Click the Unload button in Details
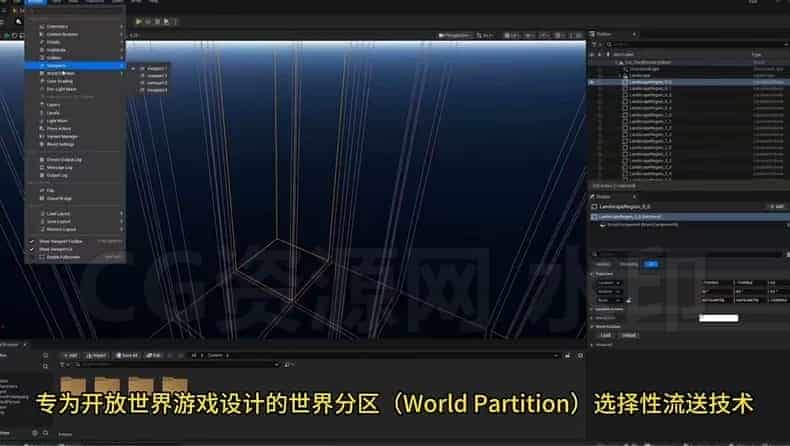Image resolution: width=790 pixels, height=446 pixels. tap(629, 335)
